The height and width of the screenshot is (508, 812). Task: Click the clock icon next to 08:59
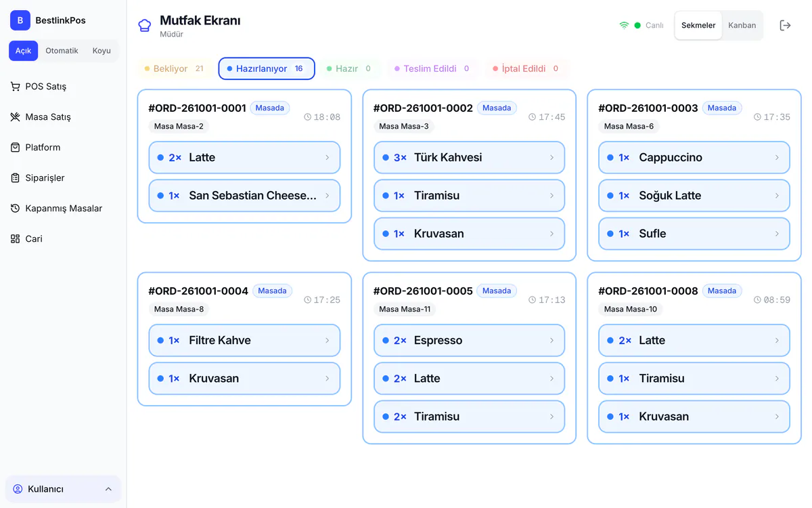(757, 300)
